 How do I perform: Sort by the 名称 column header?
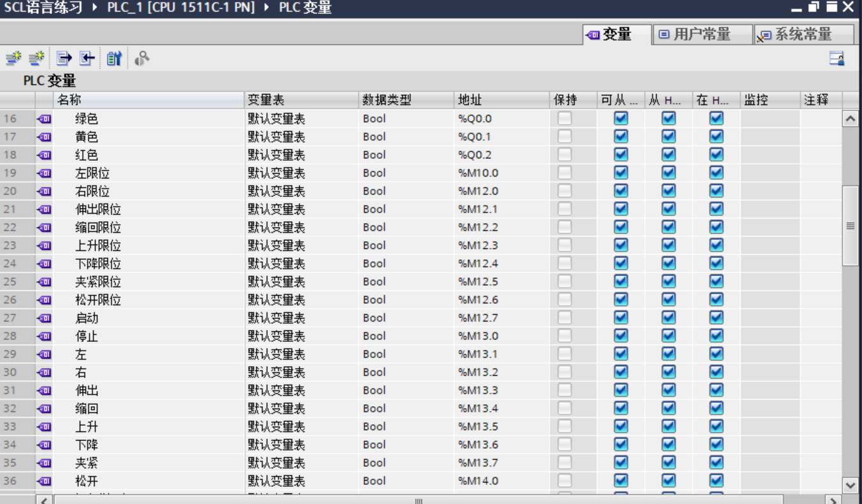(149, 100)
